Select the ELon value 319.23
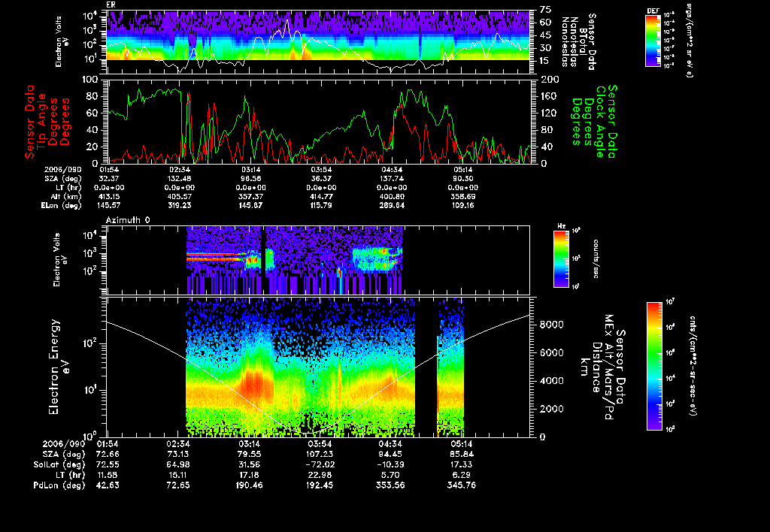Image resolution: width=770 pixels, height=532 pixels. (x=180, y=206)
